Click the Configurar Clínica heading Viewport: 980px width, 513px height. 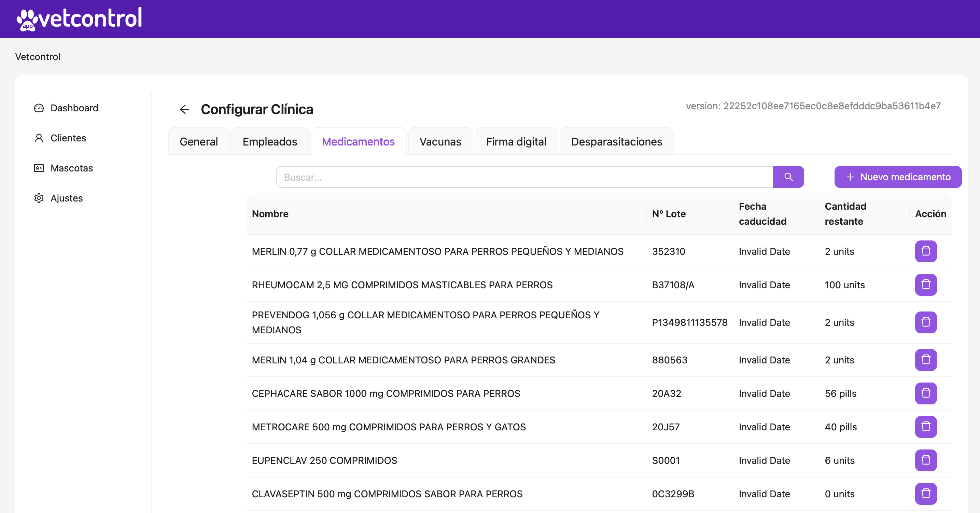[257, 110]
